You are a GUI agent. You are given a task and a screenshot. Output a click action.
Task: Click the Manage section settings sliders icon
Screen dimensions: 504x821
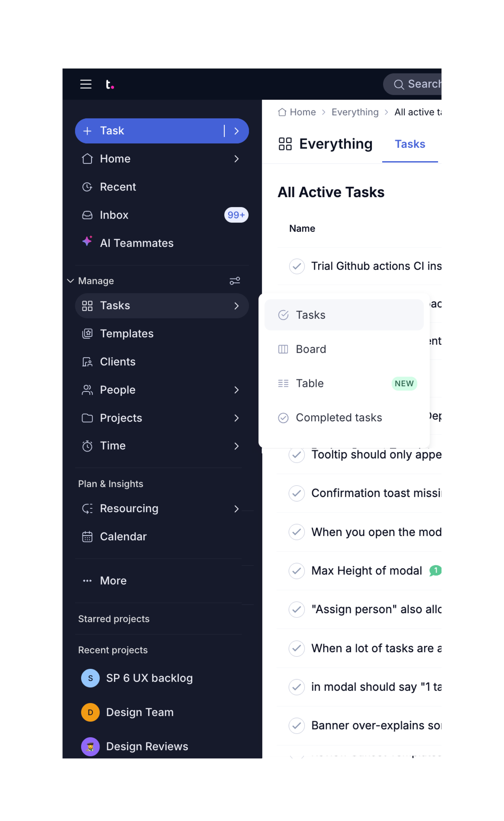point(235,281)
